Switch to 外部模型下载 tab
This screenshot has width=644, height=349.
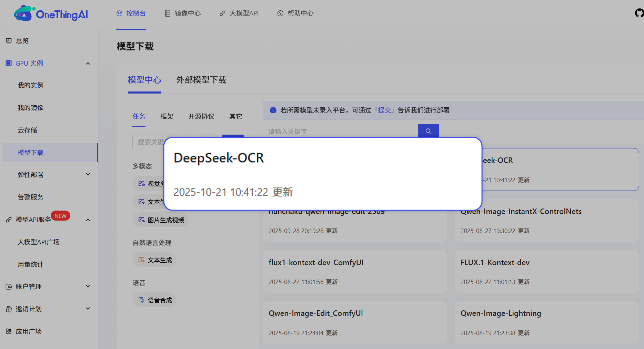coord(201,80)
